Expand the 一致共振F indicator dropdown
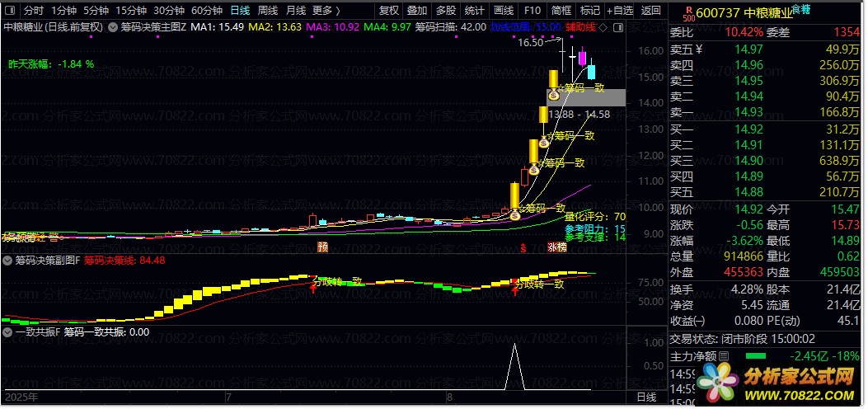The image size is (868, 409). tap(7, 332)
